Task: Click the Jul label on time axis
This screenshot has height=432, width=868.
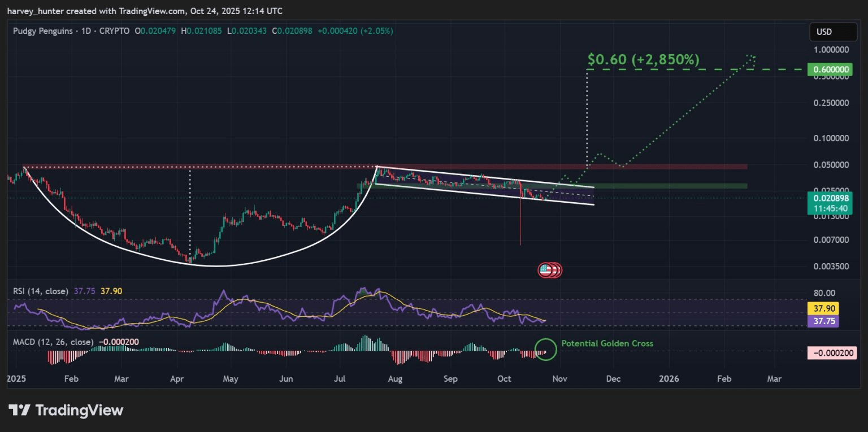Action: 340,379
